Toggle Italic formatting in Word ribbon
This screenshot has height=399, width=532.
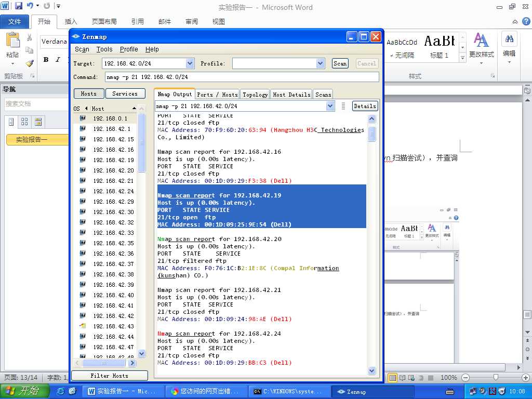tap(58, 60)
